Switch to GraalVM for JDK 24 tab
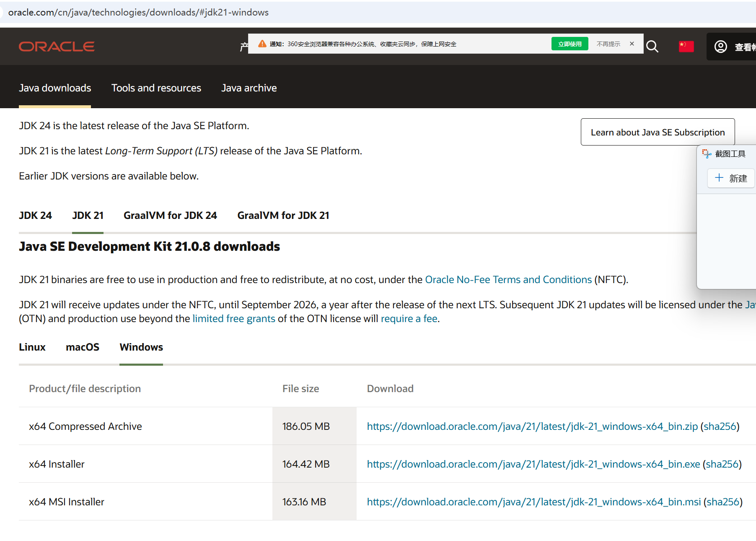 [x=170, y=216]
